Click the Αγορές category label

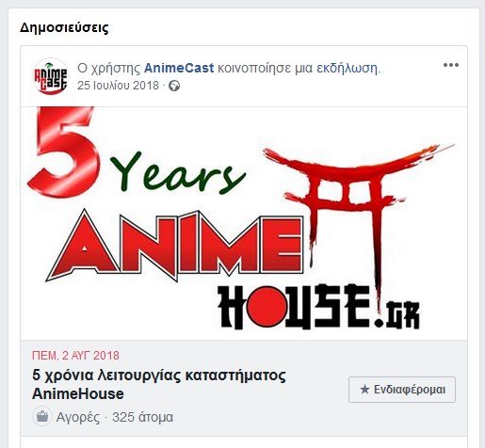[78, 417]
